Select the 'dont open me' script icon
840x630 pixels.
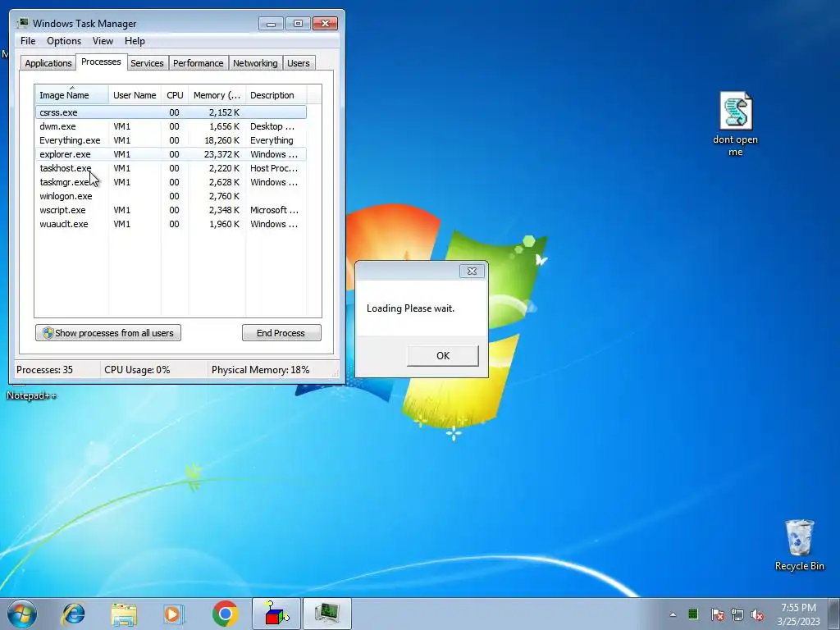point(736,125)
